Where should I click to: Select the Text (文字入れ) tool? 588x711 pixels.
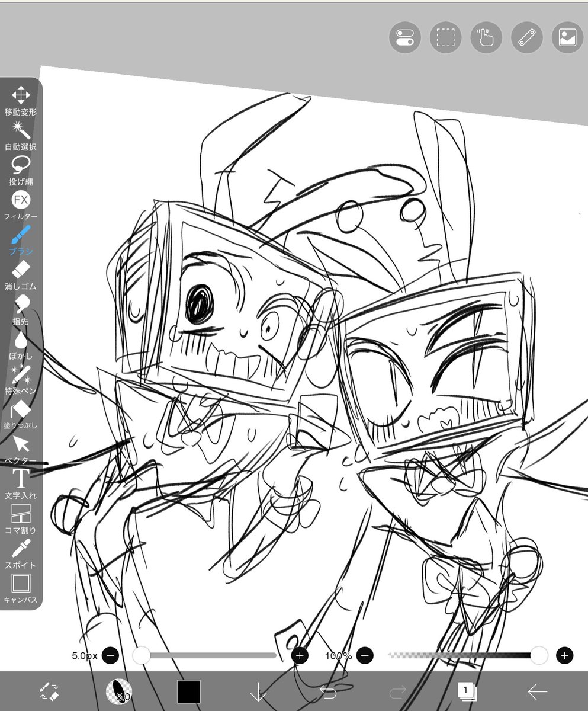tap(21, 484)
